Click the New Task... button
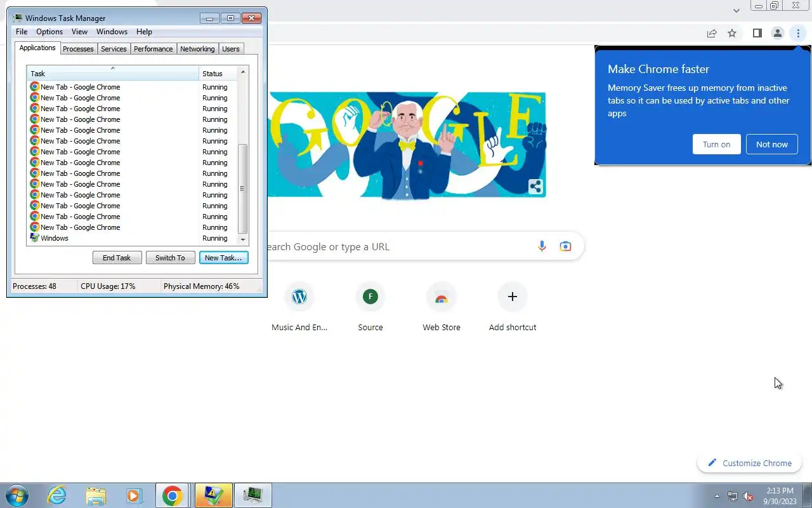 223,258
